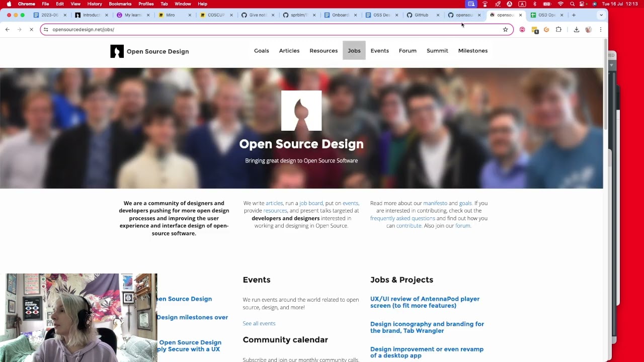Open the Forum nav link
644x362 pixels.
[408, 51]
